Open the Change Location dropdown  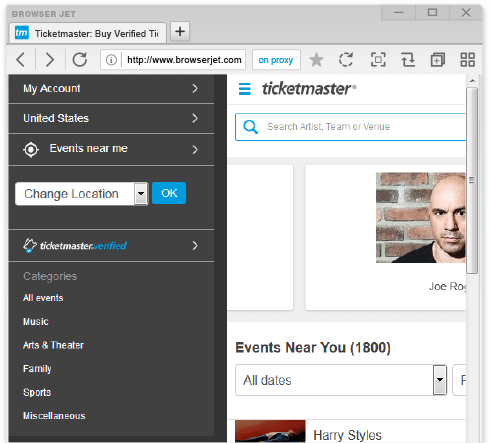coord(82,194)
